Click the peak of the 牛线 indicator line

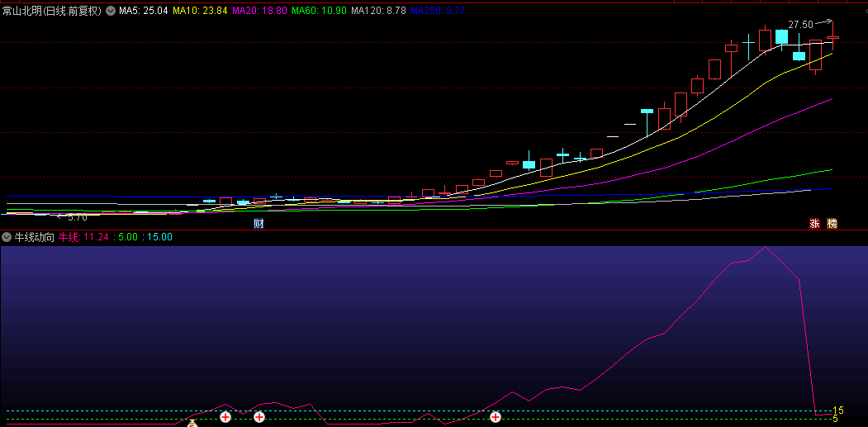pyautogui.click(x=766, y=247)
